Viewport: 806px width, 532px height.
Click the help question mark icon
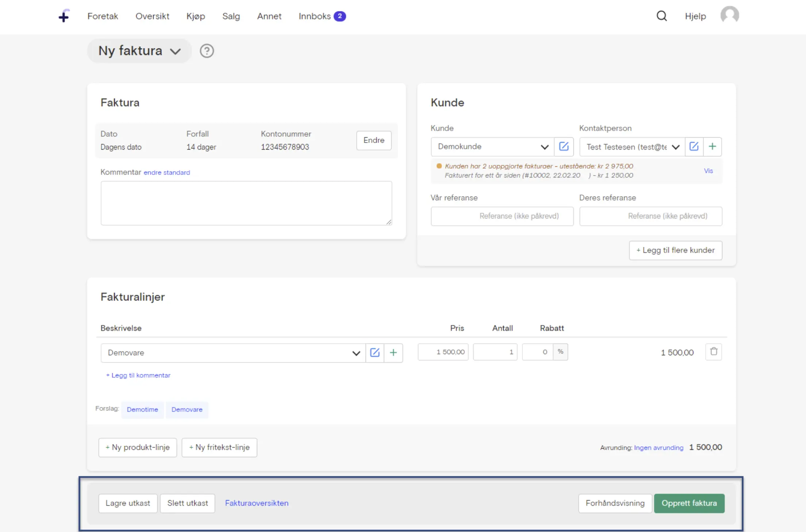[207, 51]
